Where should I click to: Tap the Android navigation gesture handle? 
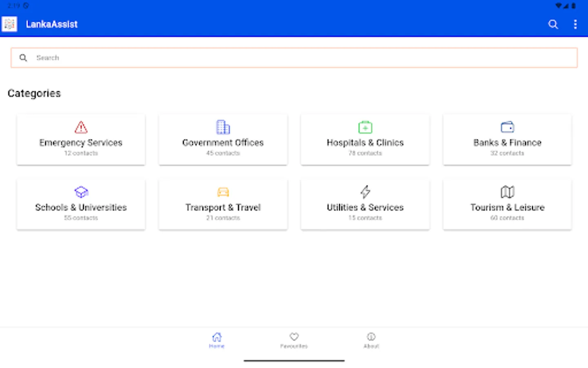(x=294, y=361)
